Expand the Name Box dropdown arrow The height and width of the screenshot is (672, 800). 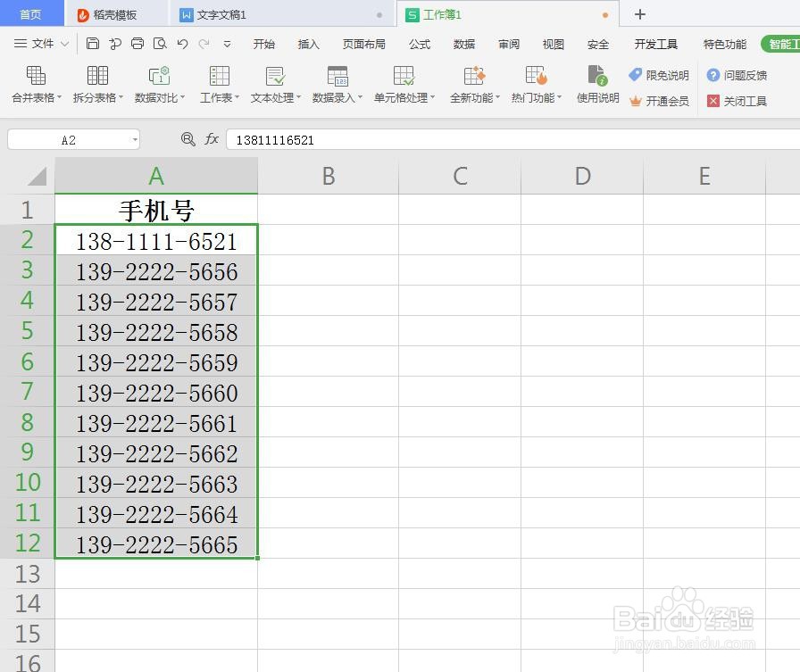[135, 139]
